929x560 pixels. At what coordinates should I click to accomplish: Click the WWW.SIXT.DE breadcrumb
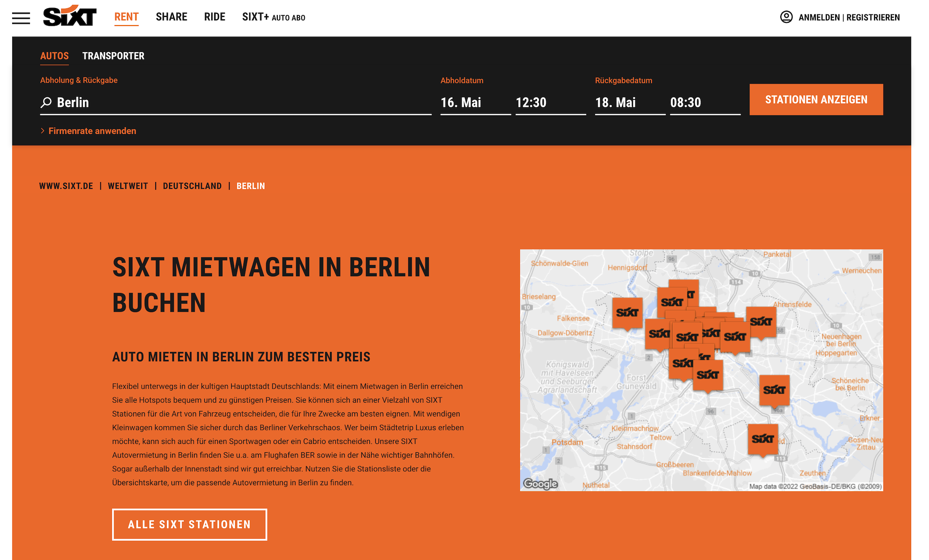pyautogui.click(x=66, y=186)
